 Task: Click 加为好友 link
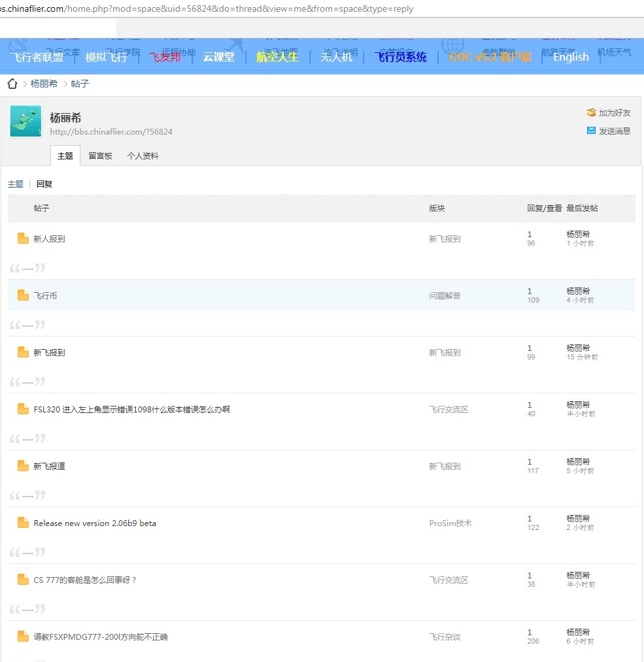point(615,112)
